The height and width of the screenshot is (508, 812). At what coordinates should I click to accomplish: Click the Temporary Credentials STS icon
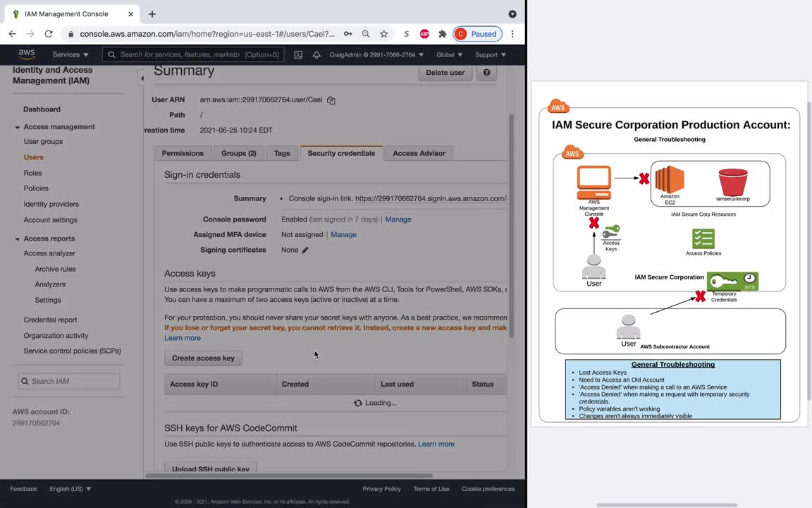pos(732,282)
